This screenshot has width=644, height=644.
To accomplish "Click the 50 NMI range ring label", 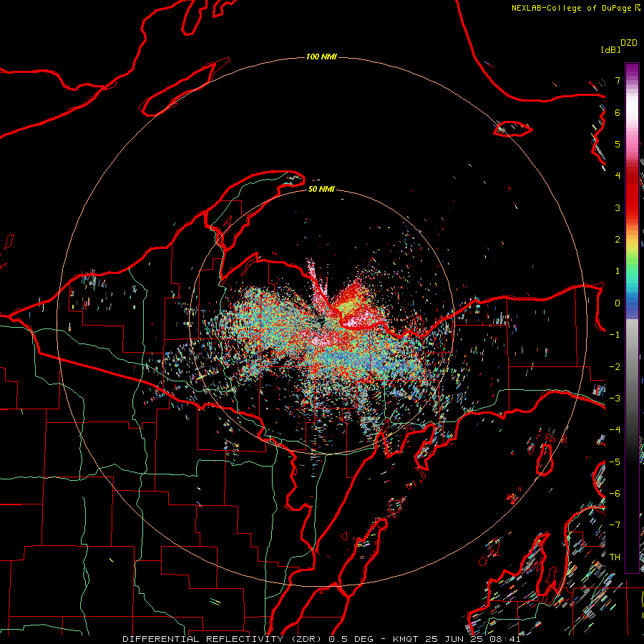I will [x=321, y=189].
